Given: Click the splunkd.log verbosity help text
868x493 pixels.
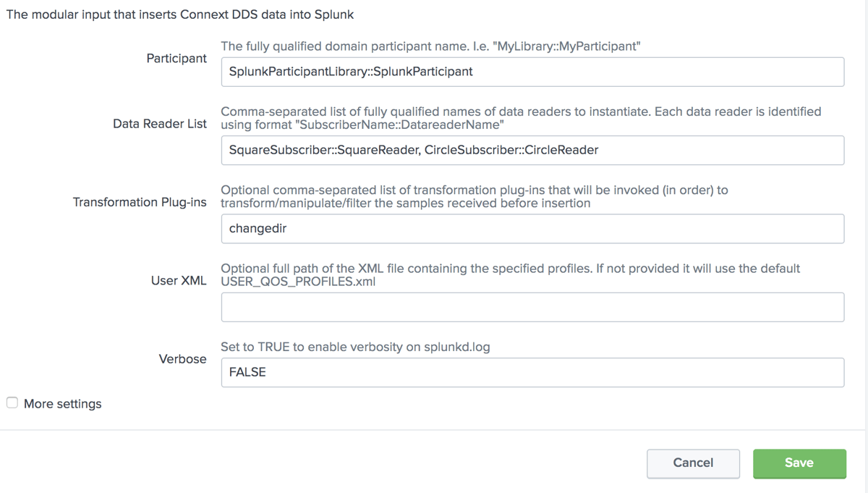Looking at the screenshot, I should pos(355,347).
